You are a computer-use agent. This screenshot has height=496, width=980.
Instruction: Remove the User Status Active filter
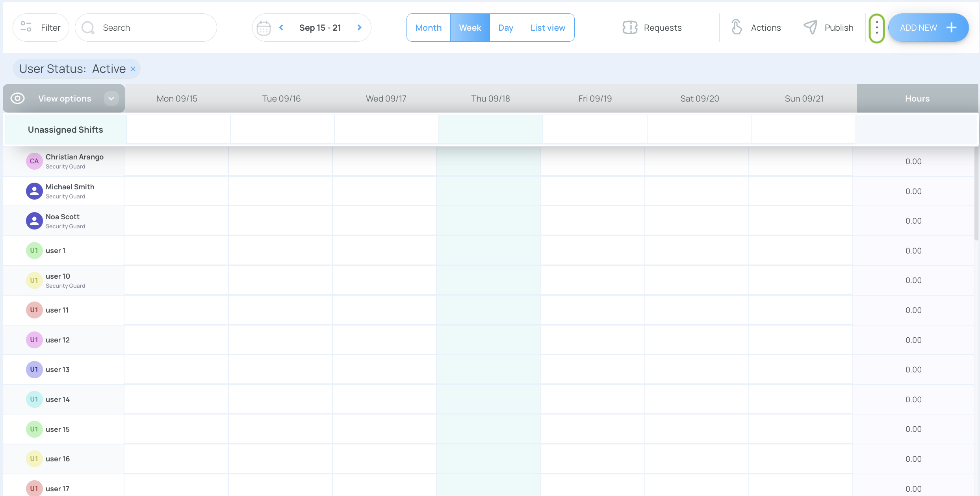(x=133, y=69)
